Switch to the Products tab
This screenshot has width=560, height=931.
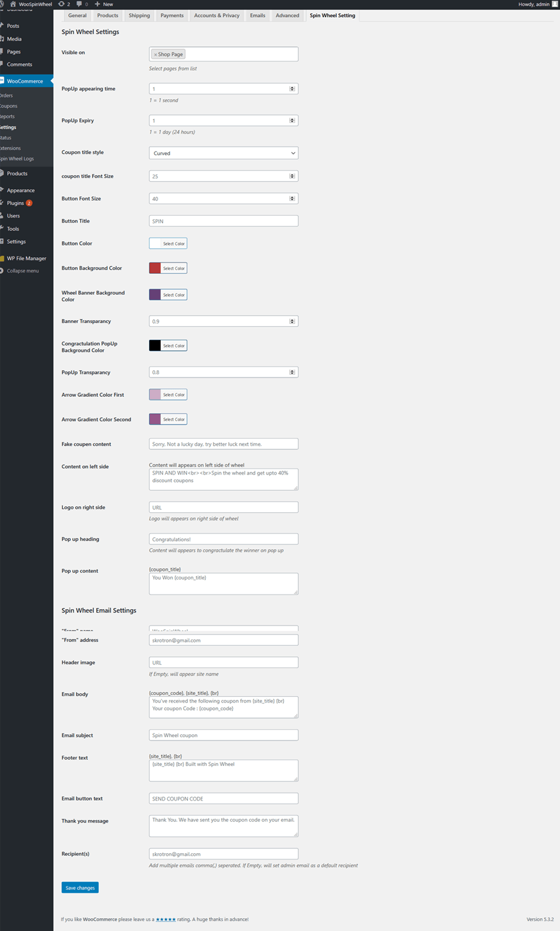click(x=108, y=15)
